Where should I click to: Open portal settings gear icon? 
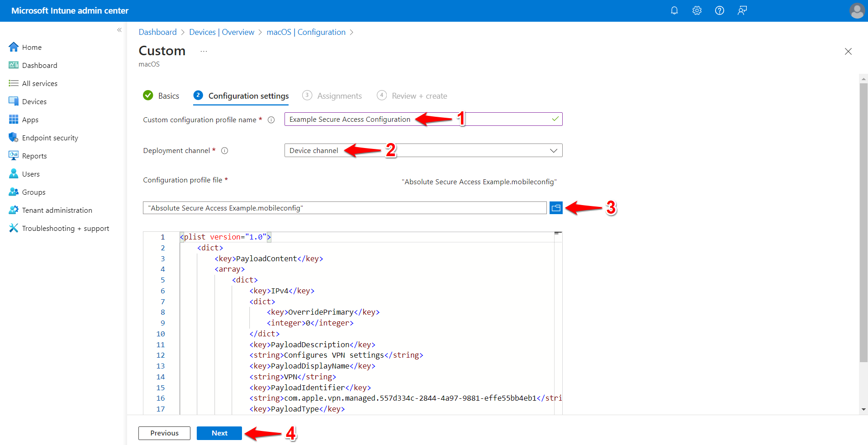click(x=697, y=10)
